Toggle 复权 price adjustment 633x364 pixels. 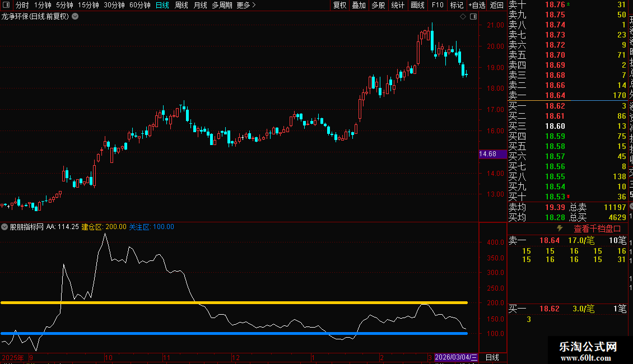[x=340, y=5]
